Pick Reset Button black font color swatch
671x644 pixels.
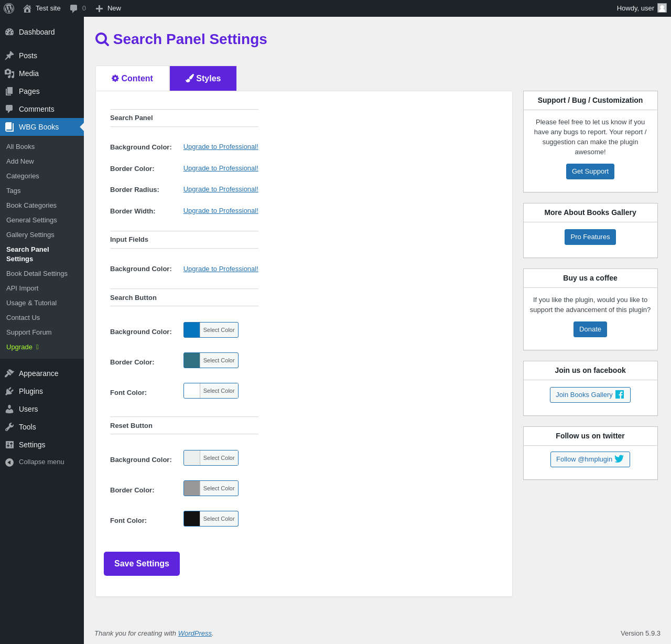pyautogui.click(x=192, y=519)
